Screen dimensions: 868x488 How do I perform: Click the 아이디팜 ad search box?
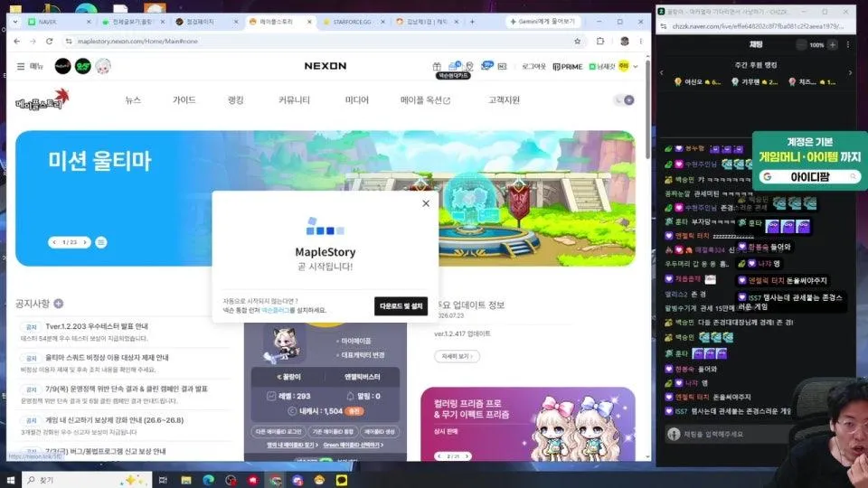[810, 176]
